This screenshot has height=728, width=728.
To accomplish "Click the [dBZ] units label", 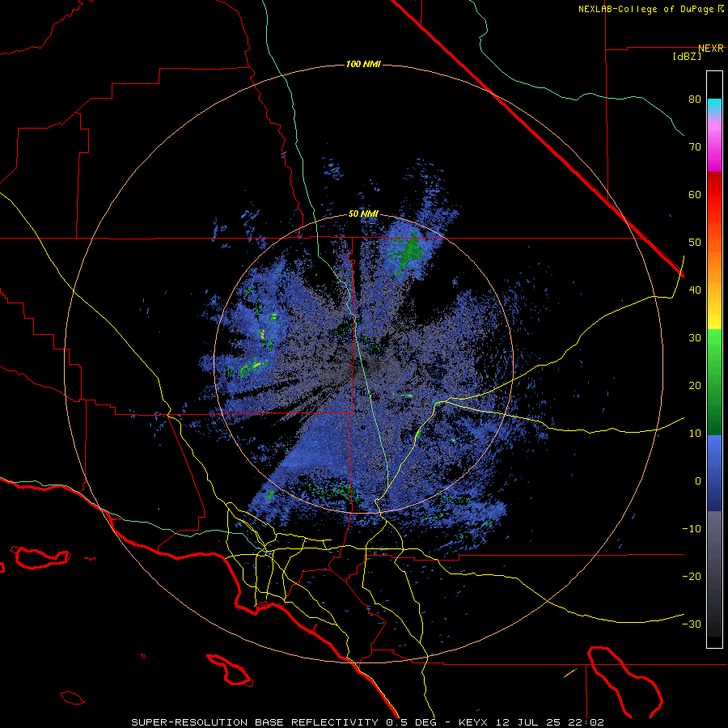I will (x=687, y=57).
